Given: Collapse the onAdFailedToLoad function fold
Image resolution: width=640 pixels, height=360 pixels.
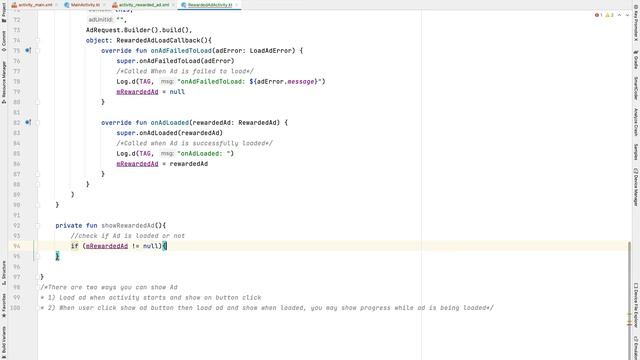Looking at the screenshot, I should (38, 51).
